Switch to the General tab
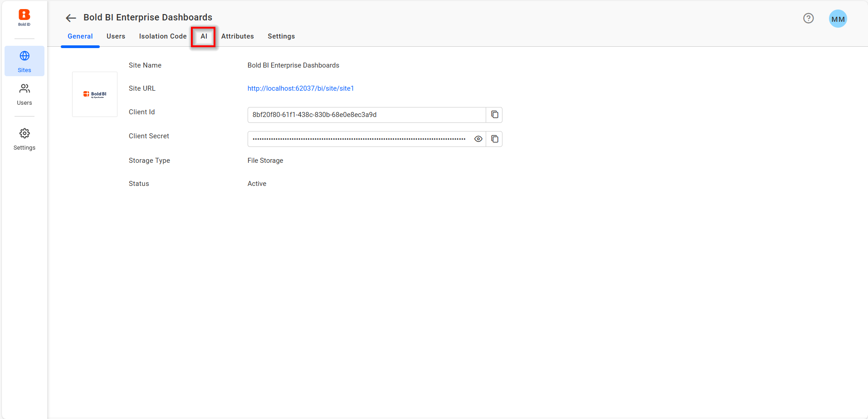 80,36
